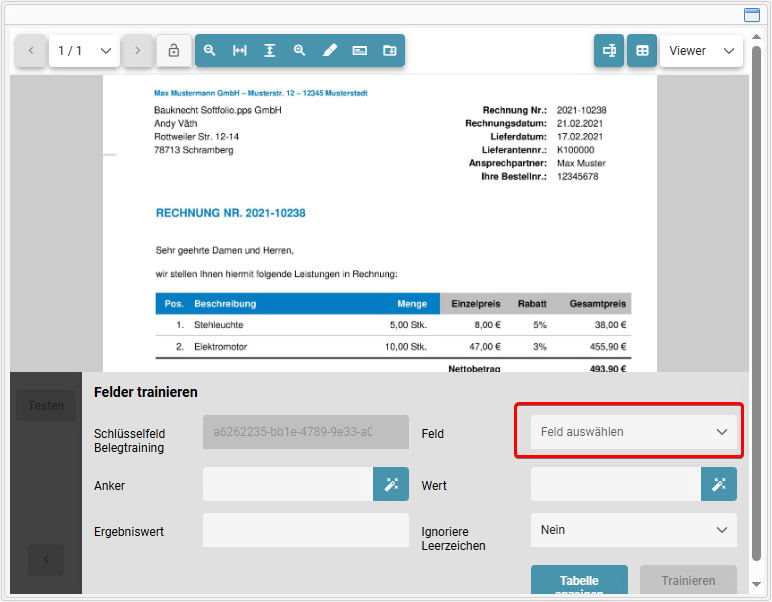Click the Rechnungsdatum value 21.02.2021
Viewport: 772px width, 602px height.
point(579,124)
